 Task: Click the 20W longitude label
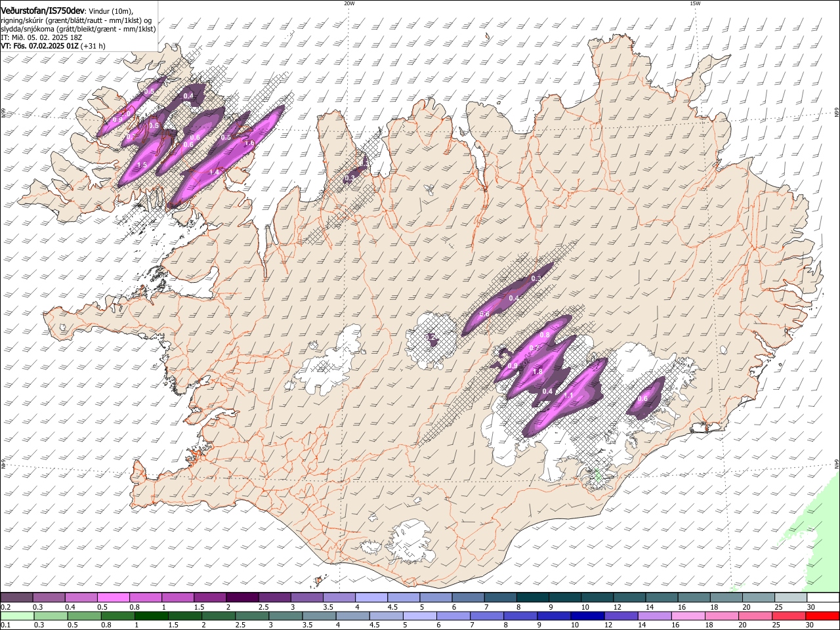pos(349,3)
